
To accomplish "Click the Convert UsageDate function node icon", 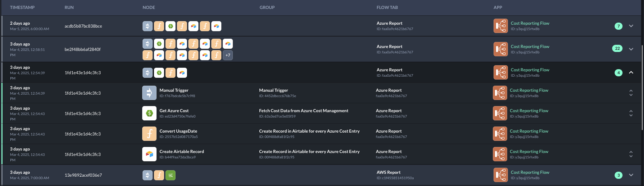I will point(149,134).
